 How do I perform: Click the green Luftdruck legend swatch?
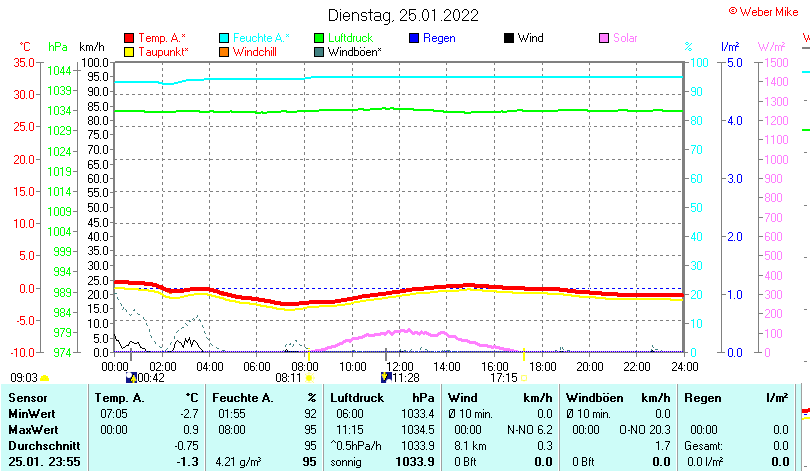[319, 38]
